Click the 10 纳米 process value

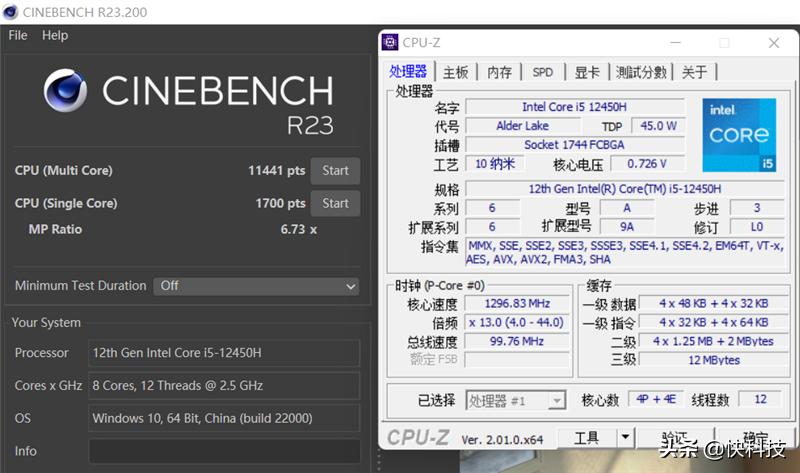[x=495, y=164]
